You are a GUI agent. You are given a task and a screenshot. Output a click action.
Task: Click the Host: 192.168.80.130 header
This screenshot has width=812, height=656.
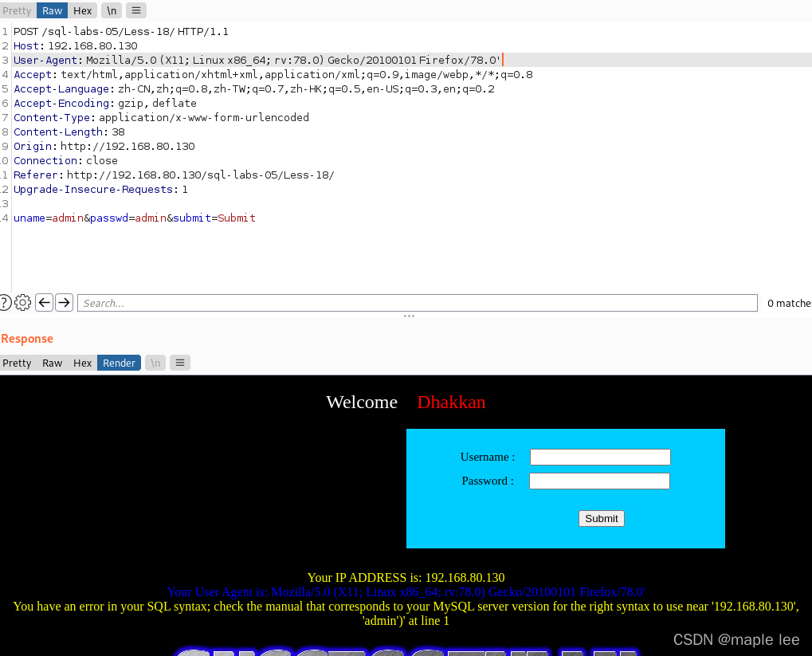76,46
